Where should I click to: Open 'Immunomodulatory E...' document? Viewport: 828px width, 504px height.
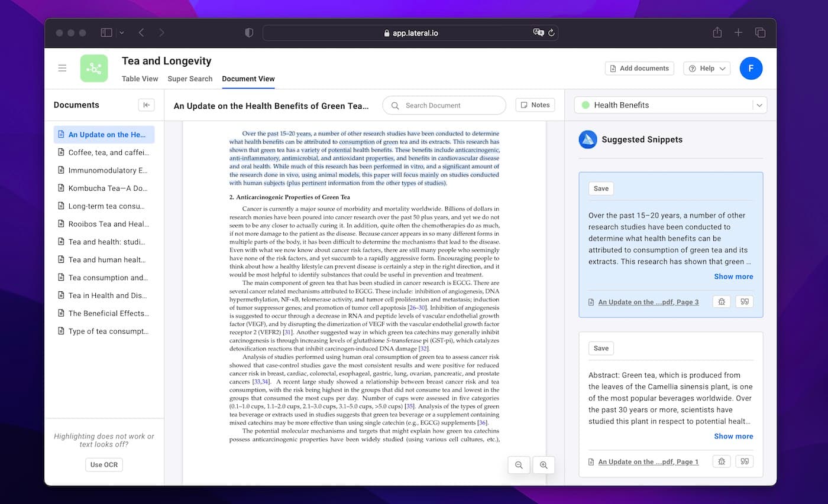[x=104, y=170]
